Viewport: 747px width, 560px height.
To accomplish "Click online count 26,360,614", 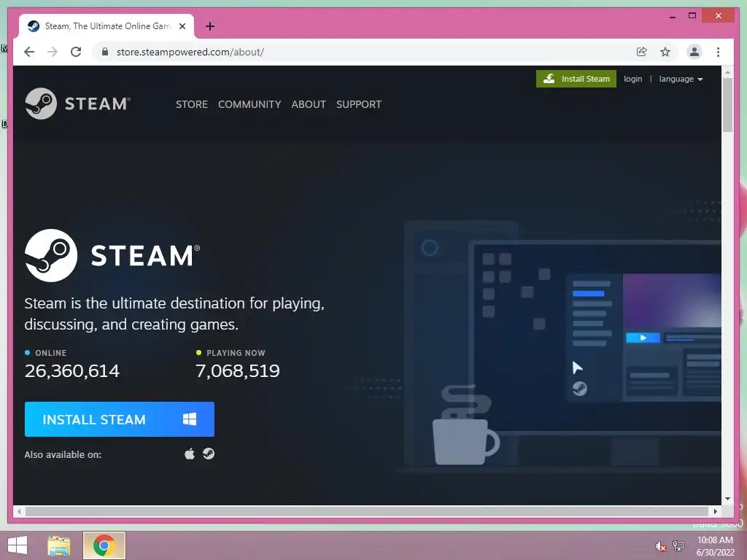I will click(x=72, y=370).
